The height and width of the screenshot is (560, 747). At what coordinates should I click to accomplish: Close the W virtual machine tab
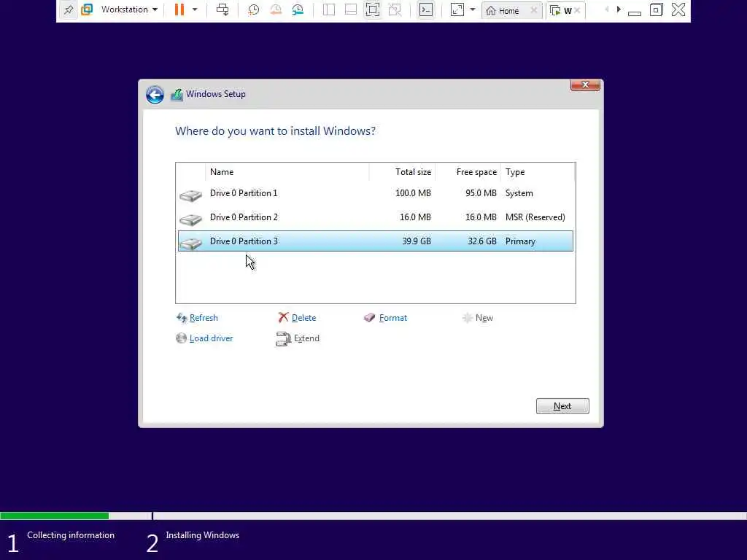pos(577,10)
